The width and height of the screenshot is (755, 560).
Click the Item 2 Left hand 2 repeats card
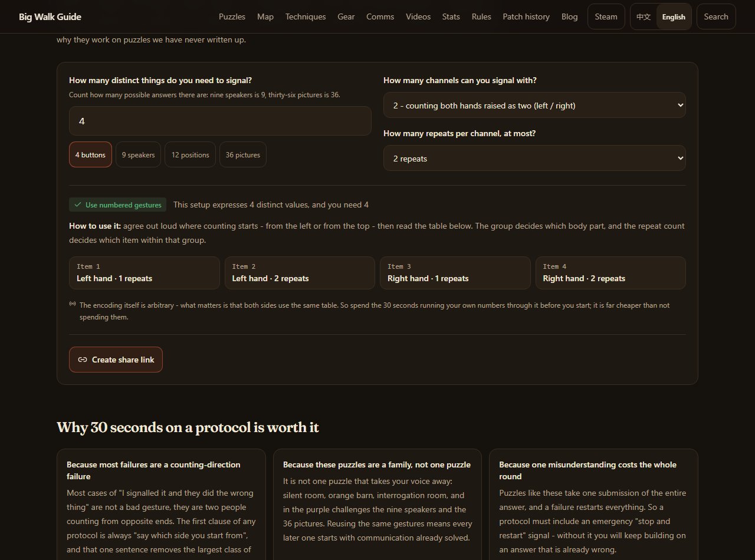[300, 273]
